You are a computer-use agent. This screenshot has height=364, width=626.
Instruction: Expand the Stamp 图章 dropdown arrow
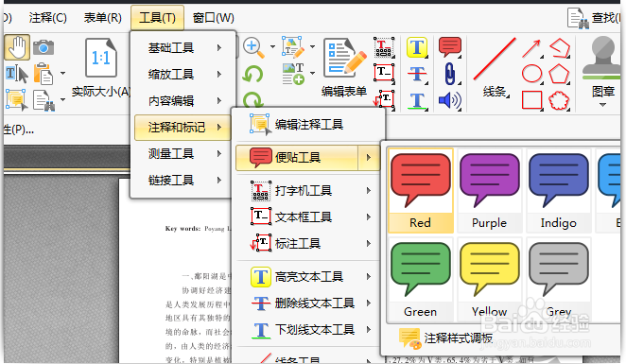click(603, 105)
